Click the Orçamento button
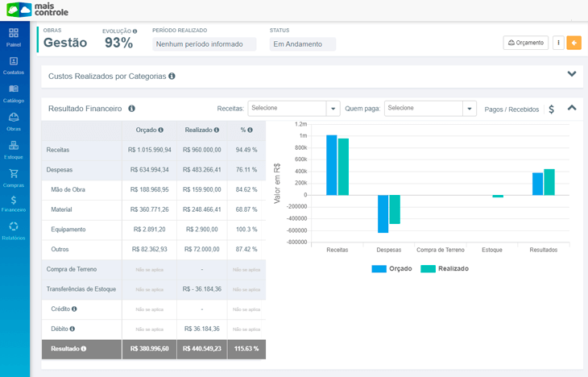Viewport: 588px width, 377px height. (x=525, y=43)
